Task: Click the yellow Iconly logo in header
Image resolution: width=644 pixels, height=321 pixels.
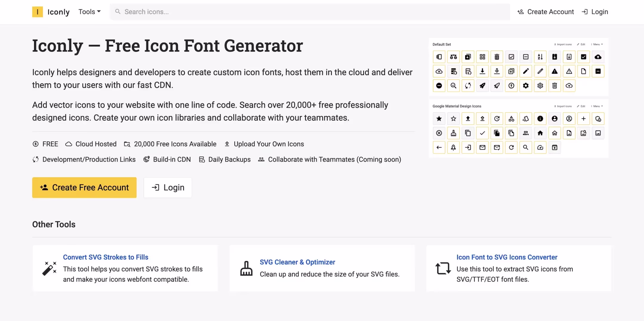Action: click(38, 12)
